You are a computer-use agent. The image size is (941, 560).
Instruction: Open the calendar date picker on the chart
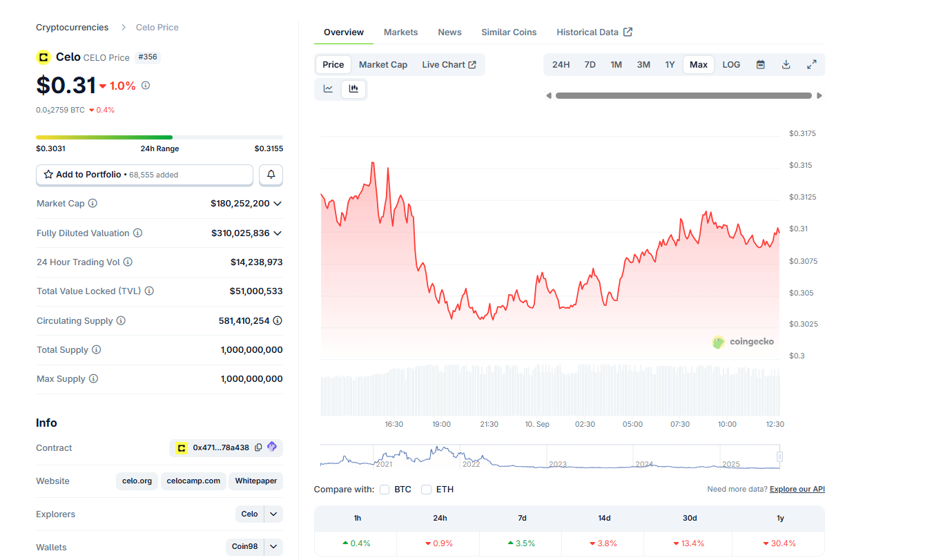(760, 64)
